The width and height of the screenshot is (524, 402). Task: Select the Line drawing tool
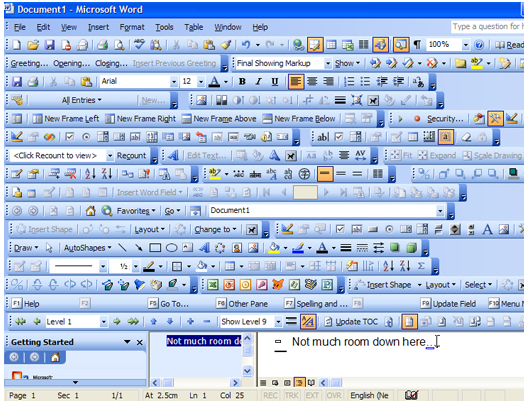pos(122,248)
